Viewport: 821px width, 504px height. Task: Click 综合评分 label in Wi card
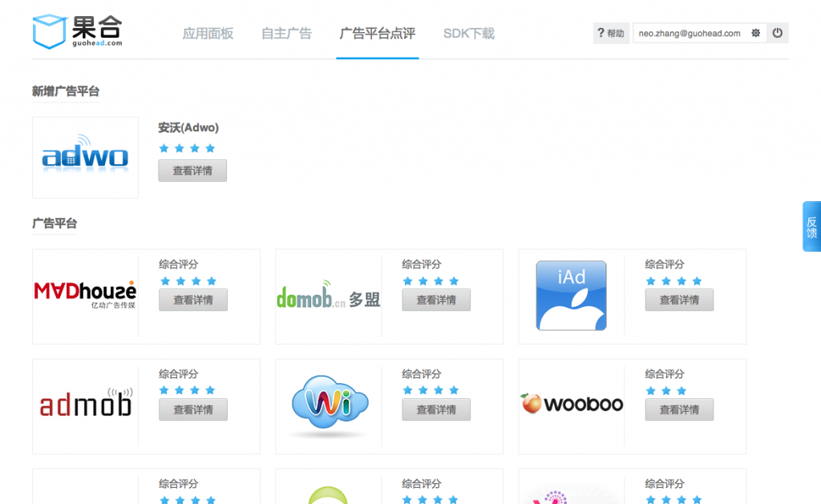pos(422,374)
